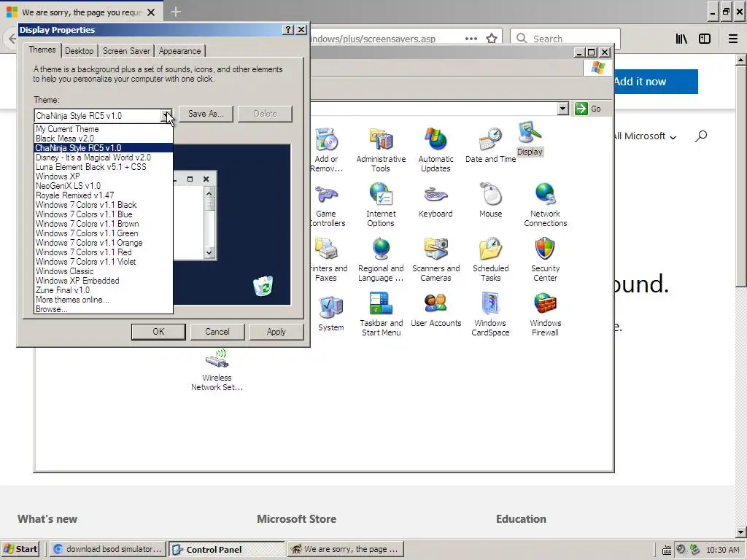Click Cancel in Display Properties
The width and height of the screenshot is (747, 560).
tap(217, 332)
